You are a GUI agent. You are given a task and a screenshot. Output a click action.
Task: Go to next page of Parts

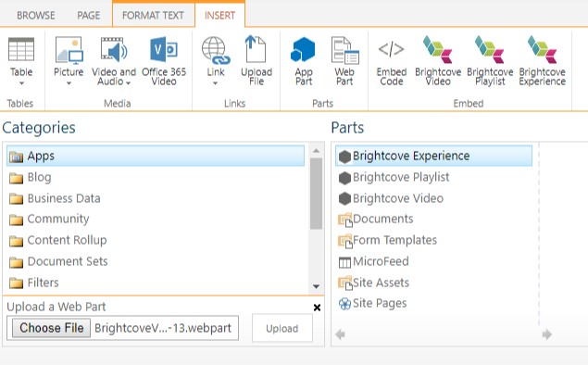click(x=547, y=334)
